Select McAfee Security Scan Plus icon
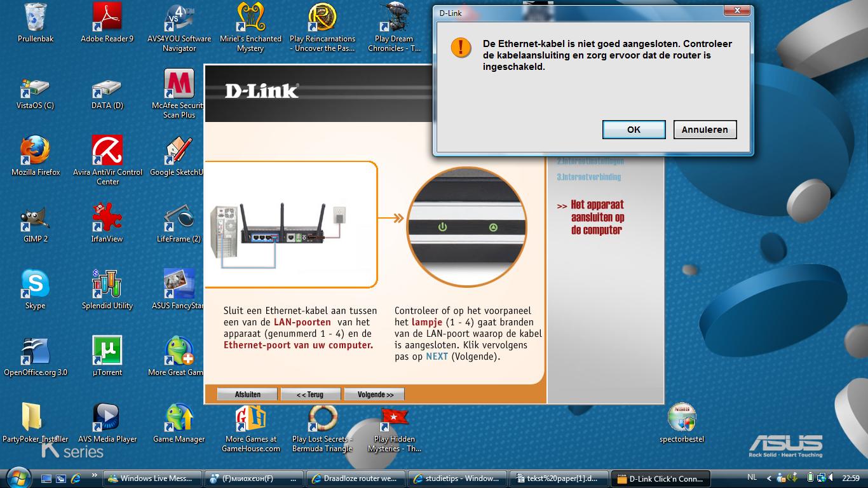Screen dimensions: 868x488 tap(179, 94)
